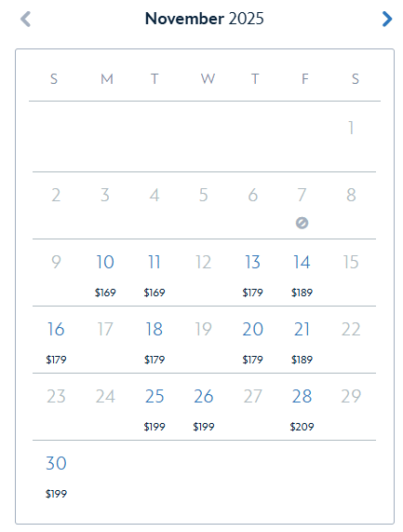Select November 16 at $179
The image size is (403, 532).
[x=56, y=340]
